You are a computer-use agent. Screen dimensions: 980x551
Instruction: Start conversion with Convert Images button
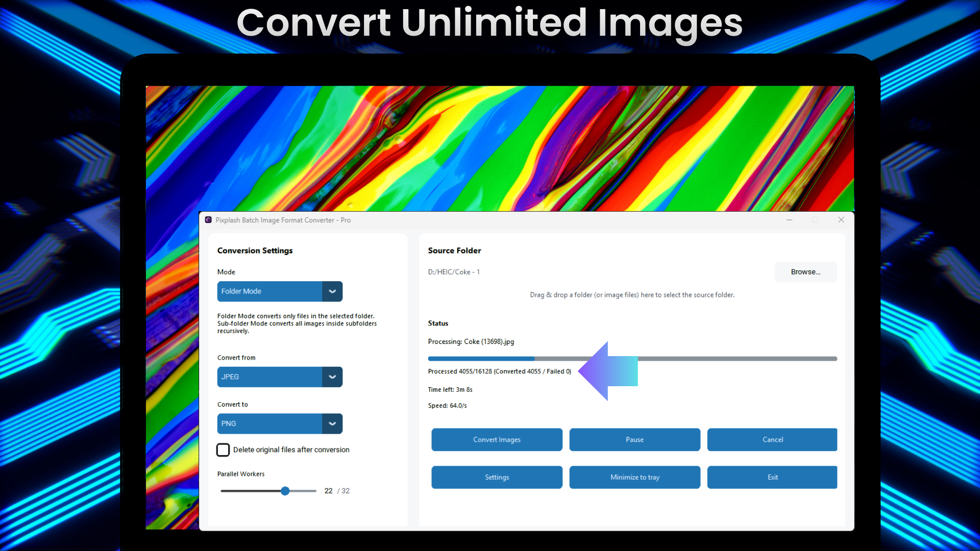497,440
